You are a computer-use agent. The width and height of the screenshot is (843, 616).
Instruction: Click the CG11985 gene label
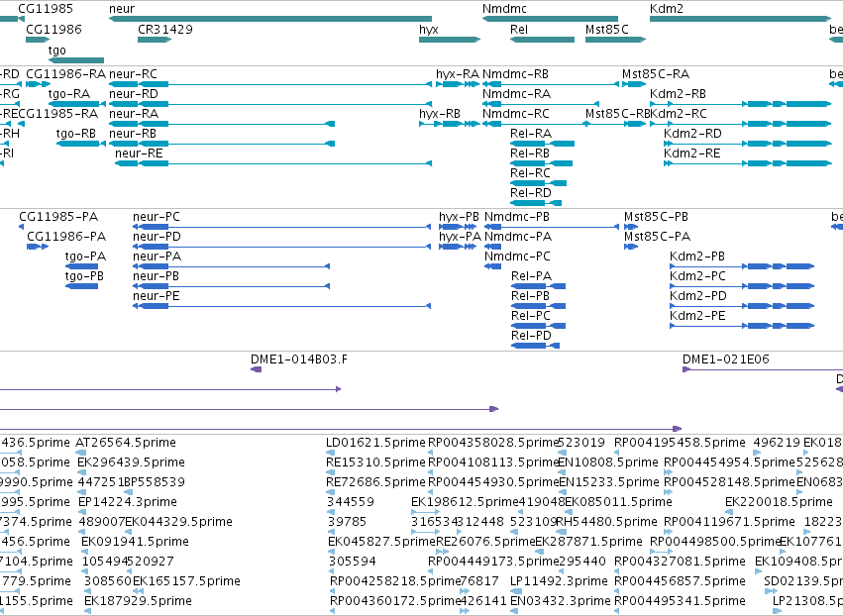46,9
